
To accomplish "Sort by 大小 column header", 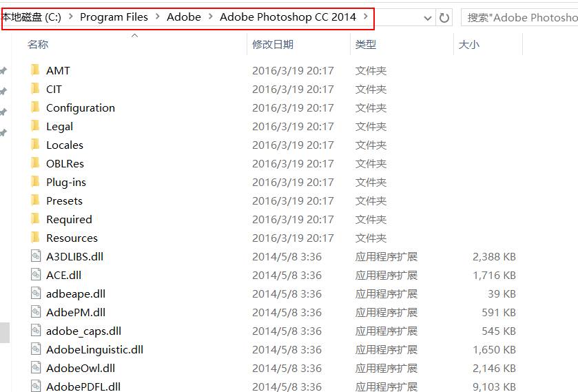I will 469,45.
